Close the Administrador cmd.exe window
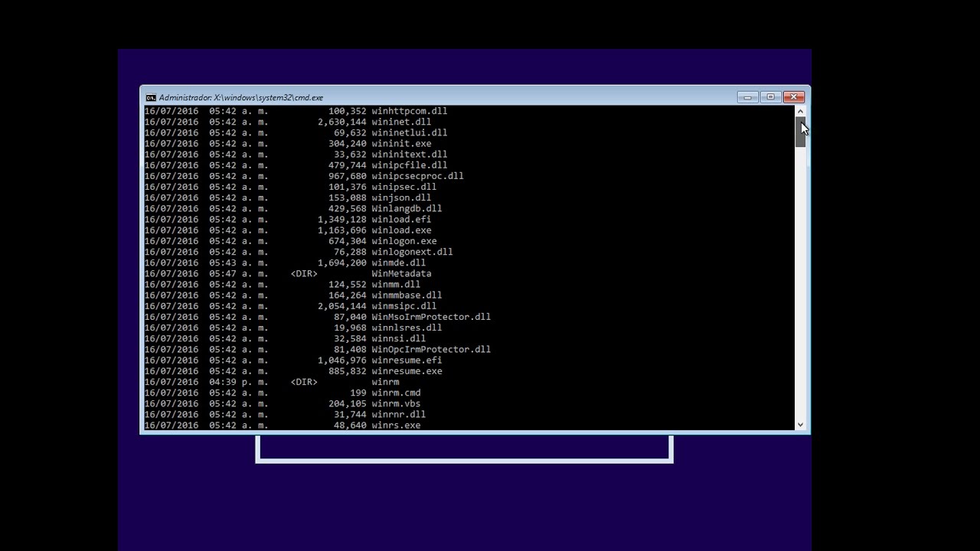980x551 pixels. click(x=794, y=97)
